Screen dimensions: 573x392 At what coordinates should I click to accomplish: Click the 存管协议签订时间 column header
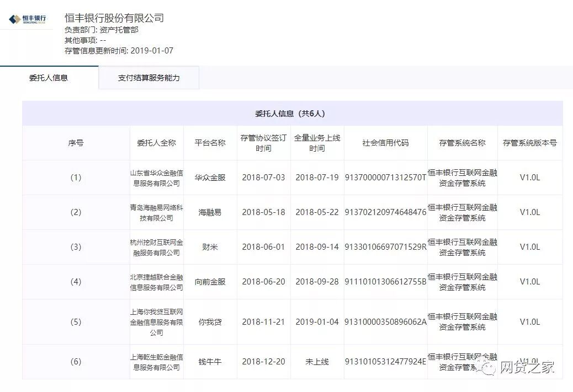pyautogui.click(x=263, y=143)
